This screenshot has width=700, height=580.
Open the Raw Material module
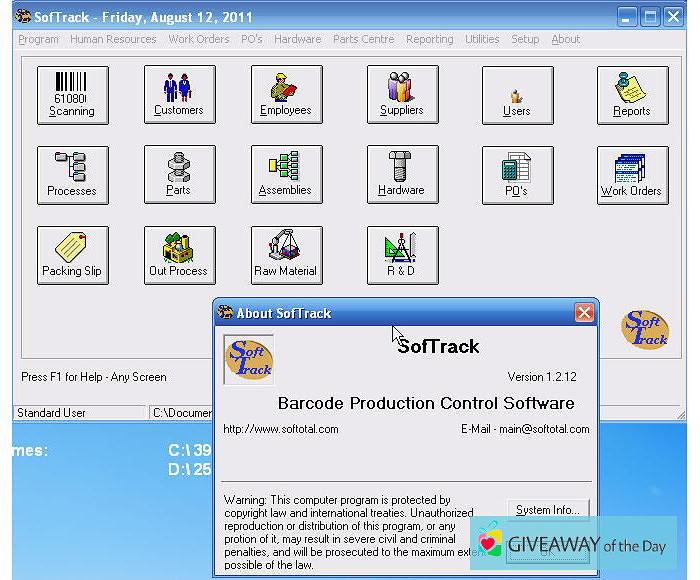[286, 255]
